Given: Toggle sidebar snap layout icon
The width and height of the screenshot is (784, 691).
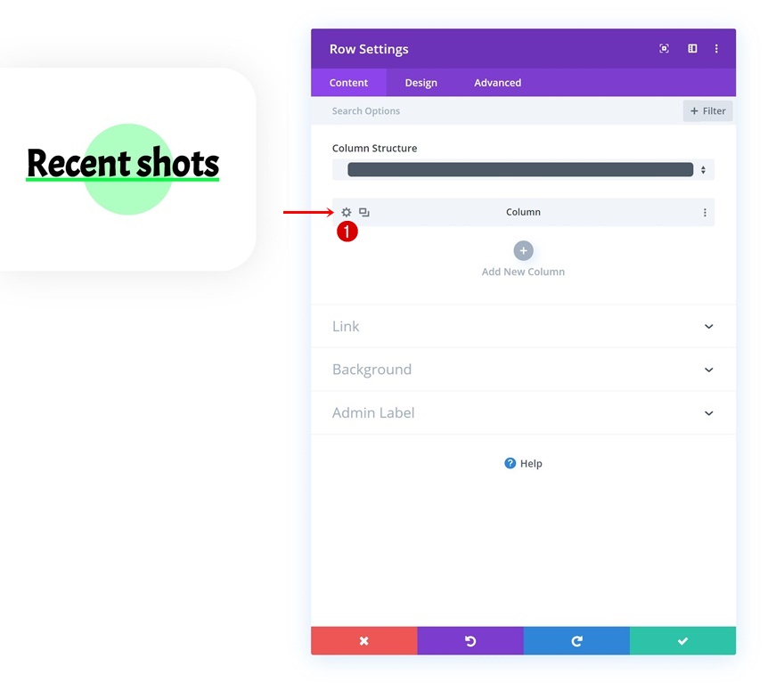Looking at the screenshot, I should click(692, 48).
